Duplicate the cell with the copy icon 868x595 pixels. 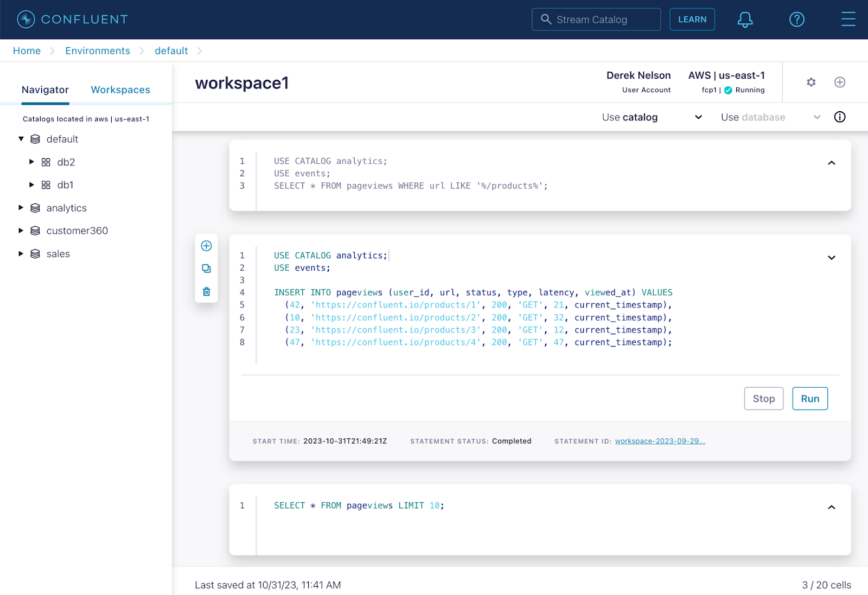pos(206,268)
